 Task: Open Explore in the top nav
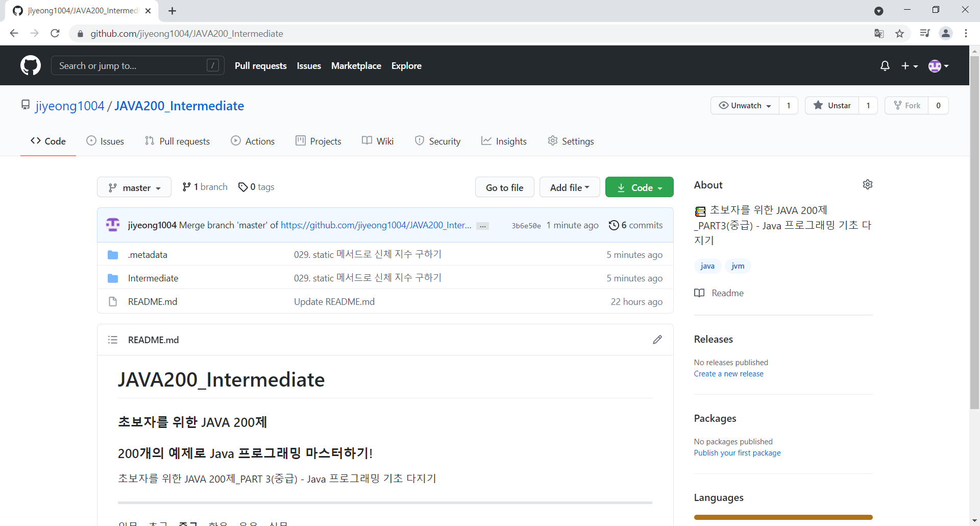click(406, 66)
